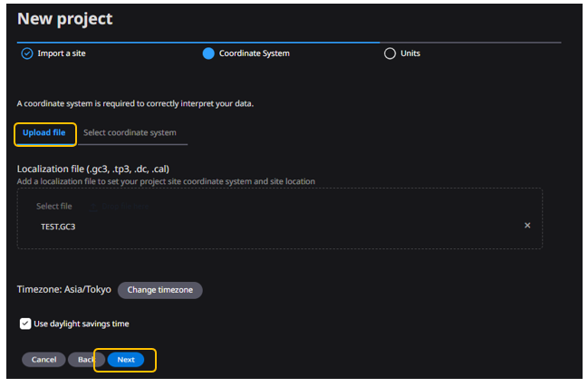Click the Cancel button
This screenshot has height=387, width=588.
point(43,360)
